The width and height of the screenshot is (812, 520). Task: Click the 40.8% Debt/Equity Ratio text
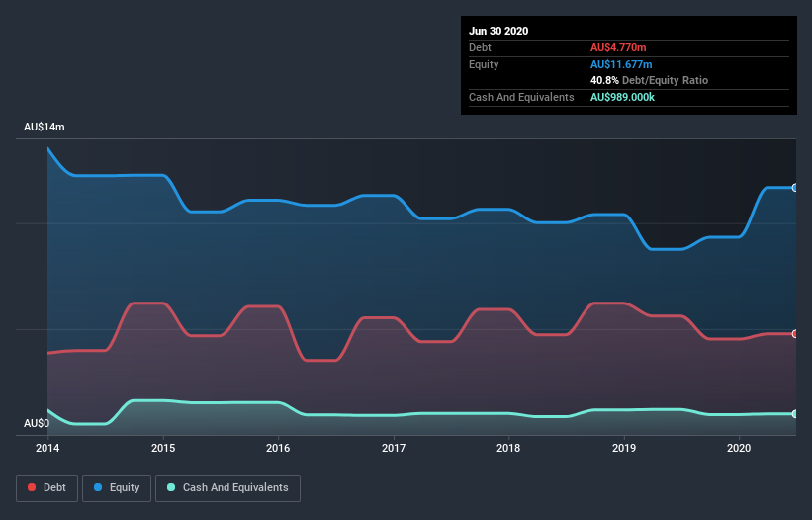tap(650, 80)
